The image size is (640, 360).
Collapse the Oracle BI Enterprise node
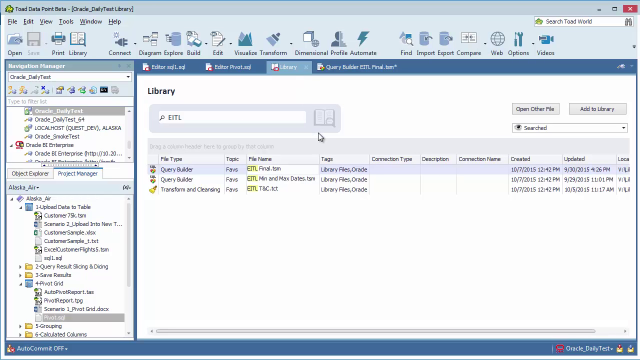point(11,145)
